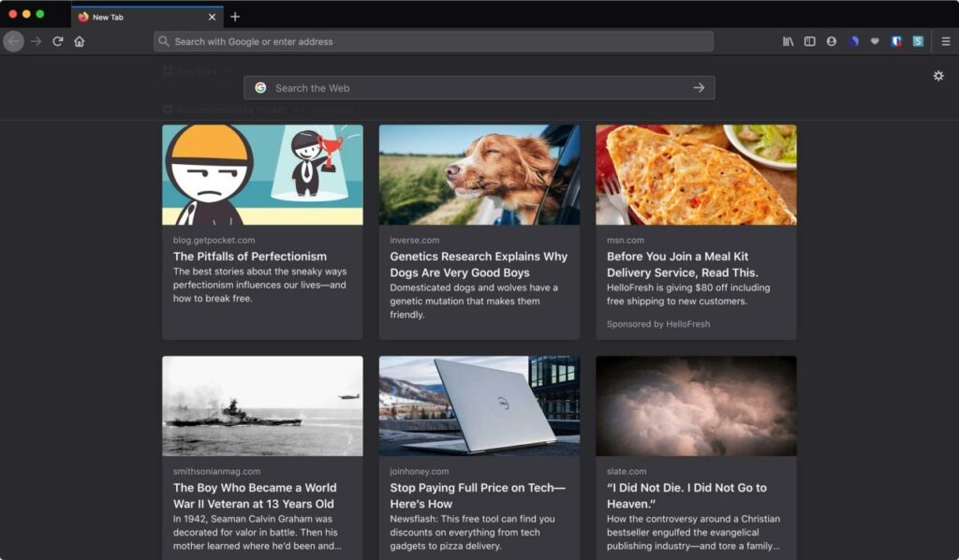This screenshot has height=560, width=959.
Task: Show sidebars with the sidebar icon
Action: 810,41
